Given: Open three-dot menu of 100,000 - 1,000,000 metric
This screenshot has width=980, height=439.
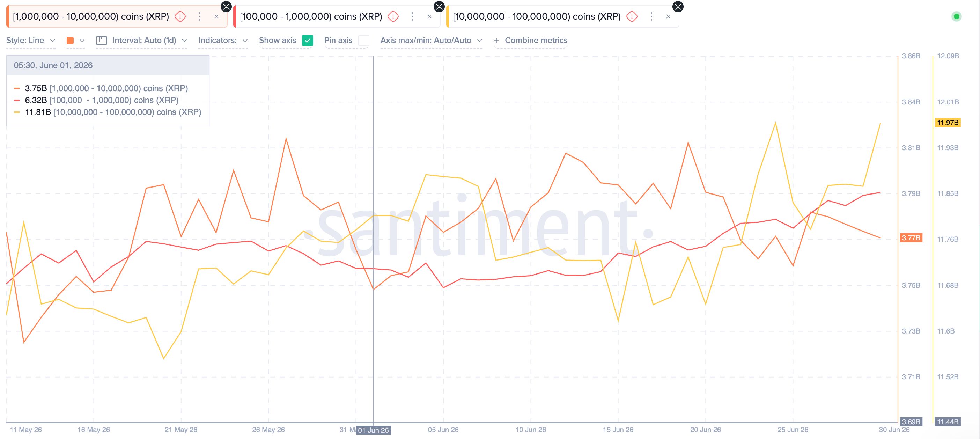Looking at the screenshot, I should coord(412,16).
